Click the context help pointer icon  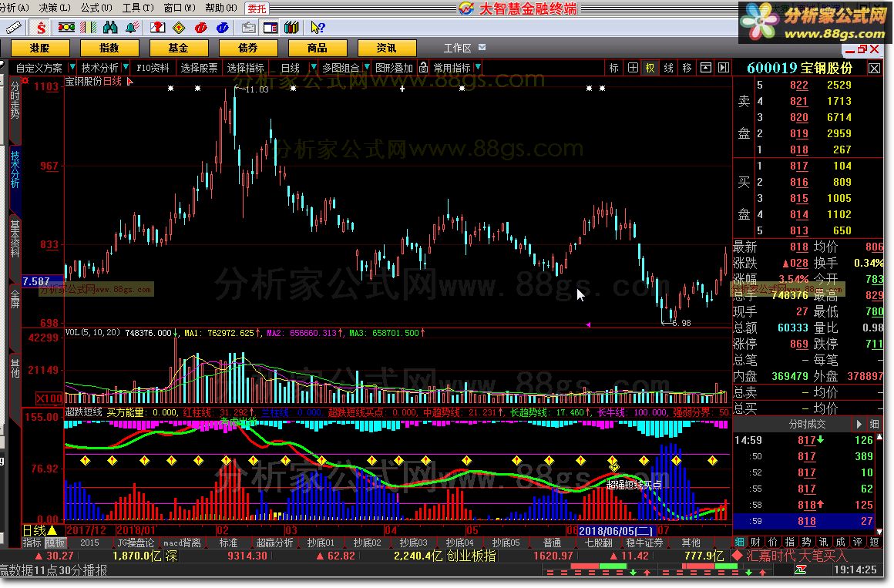(318, 27)
